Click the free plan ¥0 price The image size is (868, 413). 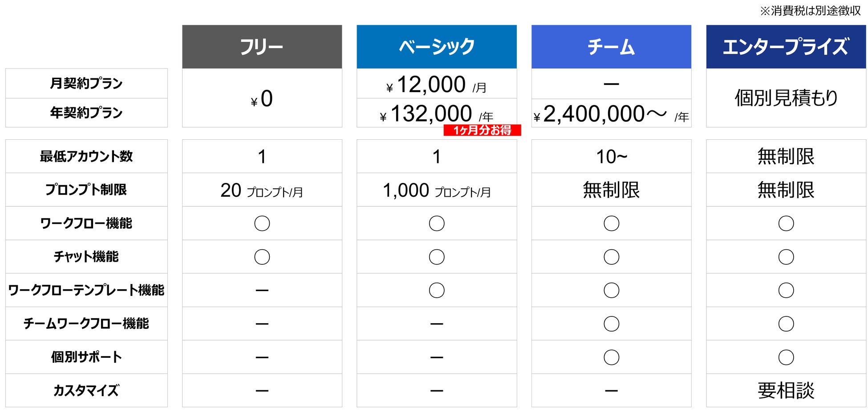coord(262,98)
